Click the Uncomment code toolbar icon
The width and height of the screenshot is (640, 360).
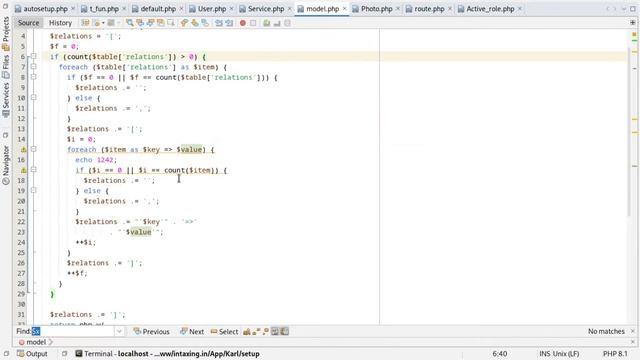coord(277,23)
